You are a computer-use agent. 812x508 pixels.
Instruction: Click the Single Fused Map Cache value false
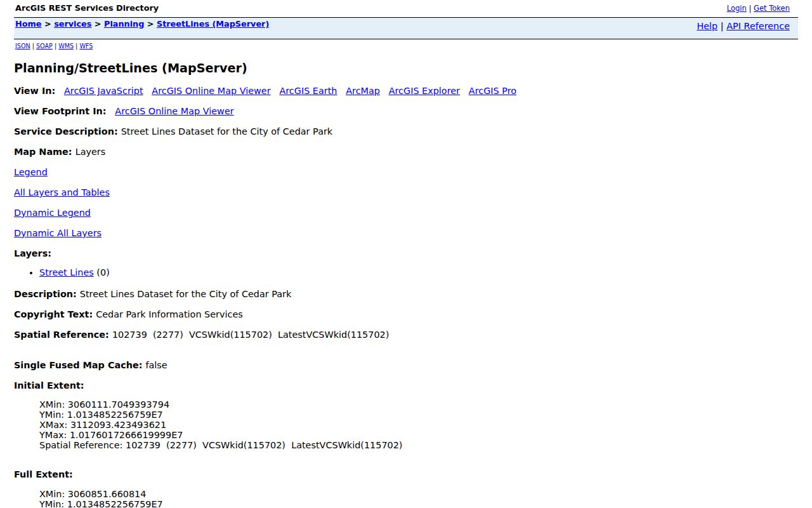point(156,365)
